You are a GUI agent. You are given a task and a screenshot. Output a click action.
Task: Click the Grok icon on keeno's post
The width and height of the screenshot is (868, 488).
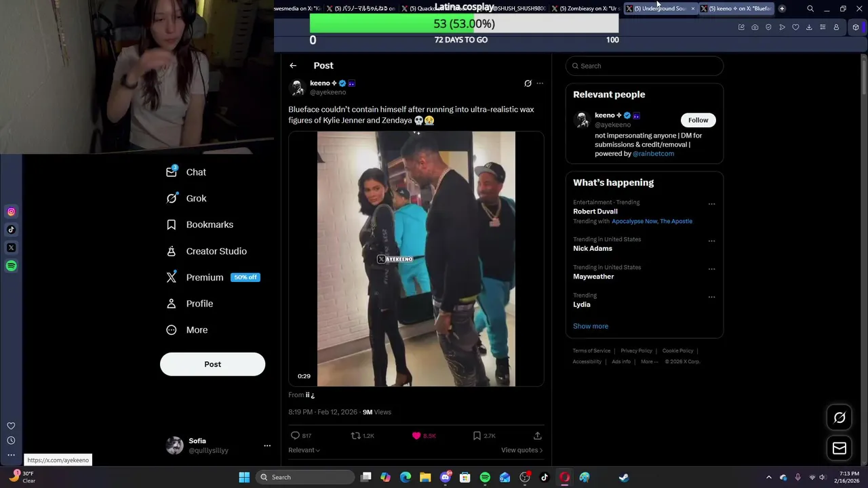point(528,83)
